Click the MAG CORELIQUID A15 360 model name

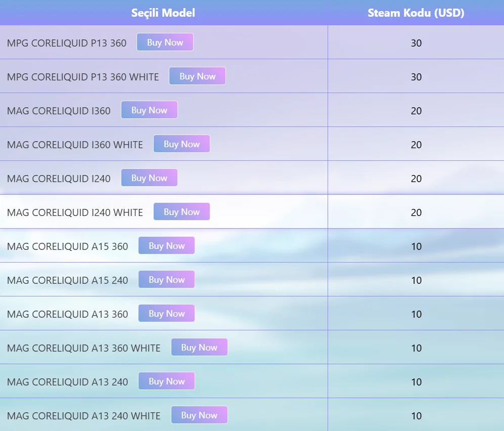pos(68,246)
